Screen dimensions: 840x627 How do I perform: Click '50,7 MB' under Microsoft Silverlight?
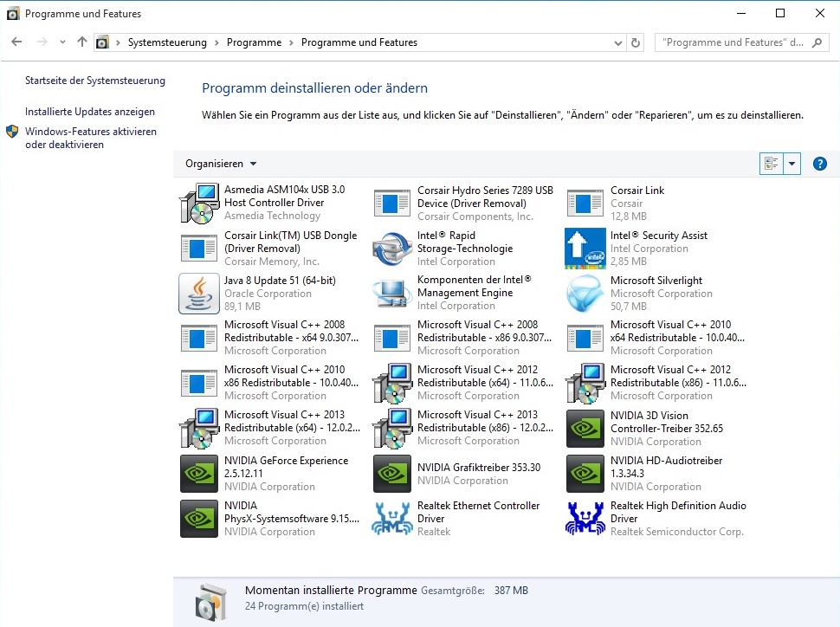629,307
